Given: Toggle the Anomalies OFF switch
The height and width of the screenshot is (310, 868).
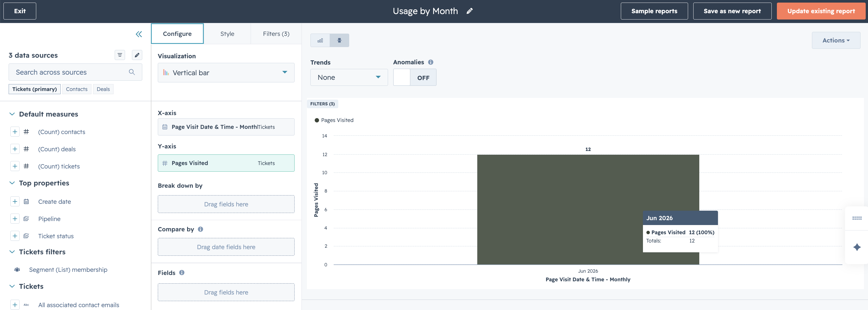Looking at the screenshot, I should click(414, 77).
